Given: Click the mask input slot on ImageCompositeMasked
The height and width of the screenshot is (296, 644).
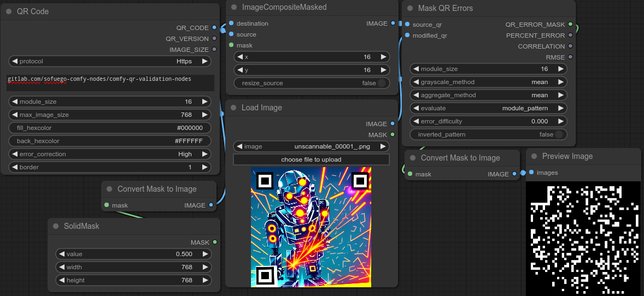Looking at the screenshot, I should 231,45.
